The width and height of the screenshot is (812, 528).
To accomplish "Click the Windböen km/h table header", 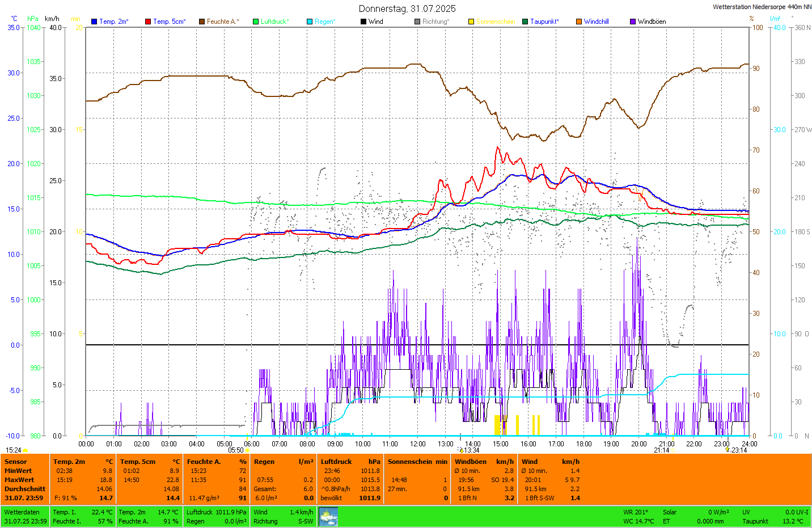I will pyautogui.click(x=484, y=462).
